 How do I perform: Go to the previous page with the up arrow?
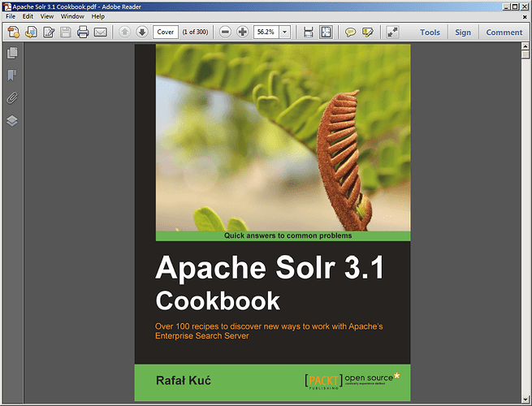pyautogui.click(x=124, y=32)
